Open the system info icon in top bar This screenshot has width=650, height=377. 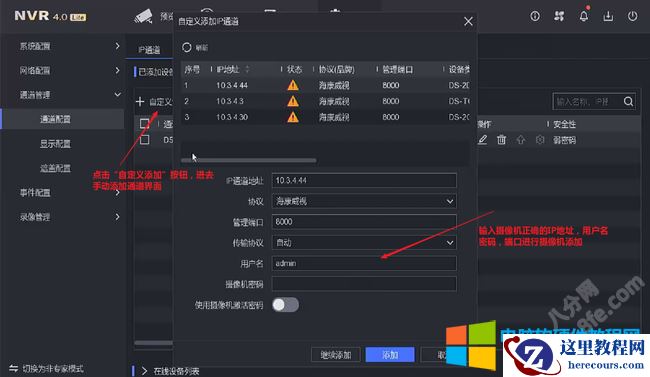pos(535,16)
